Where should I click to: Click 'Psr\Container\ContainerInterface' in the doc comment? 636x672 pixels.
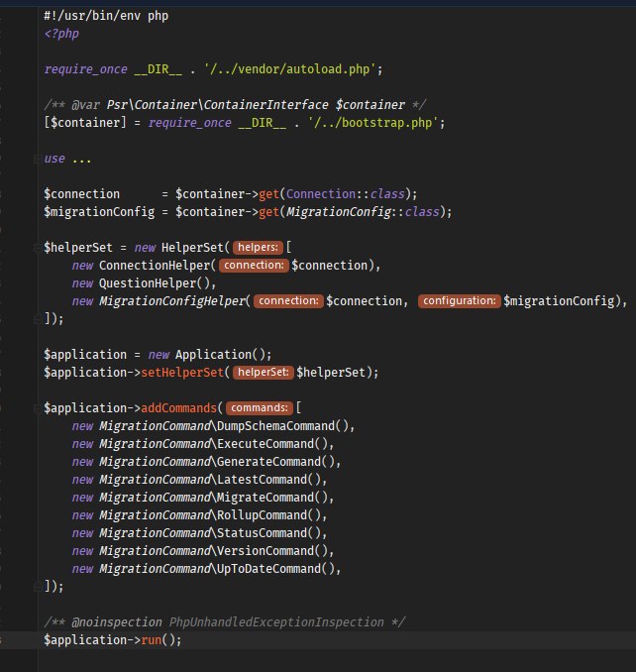(218, 105)
